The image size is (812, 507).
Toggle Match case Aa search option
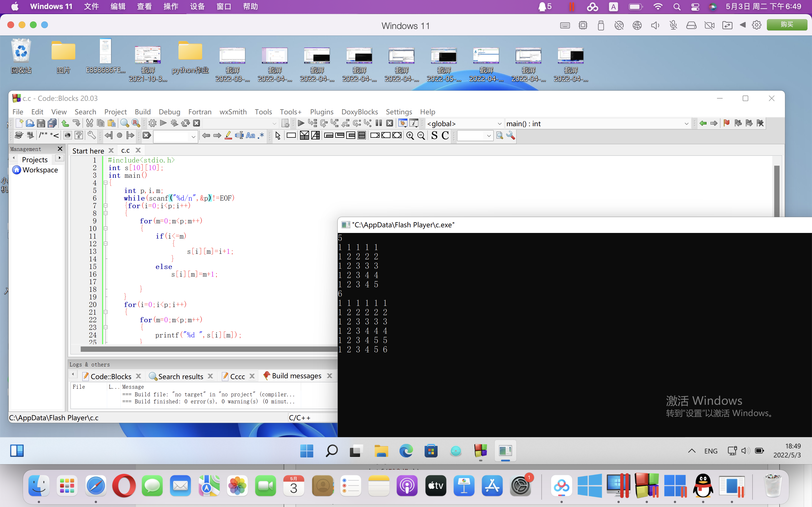tap(250, 135)
